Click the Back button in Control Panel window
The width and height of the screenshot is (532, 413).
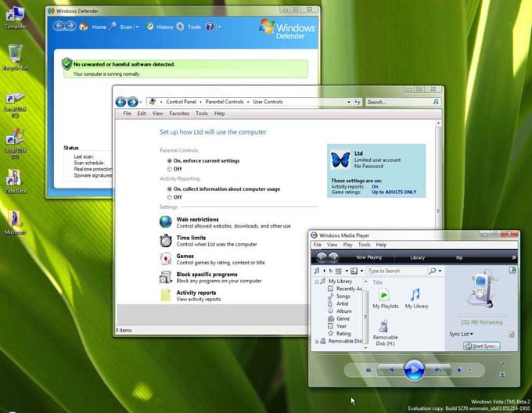point(120,102)
